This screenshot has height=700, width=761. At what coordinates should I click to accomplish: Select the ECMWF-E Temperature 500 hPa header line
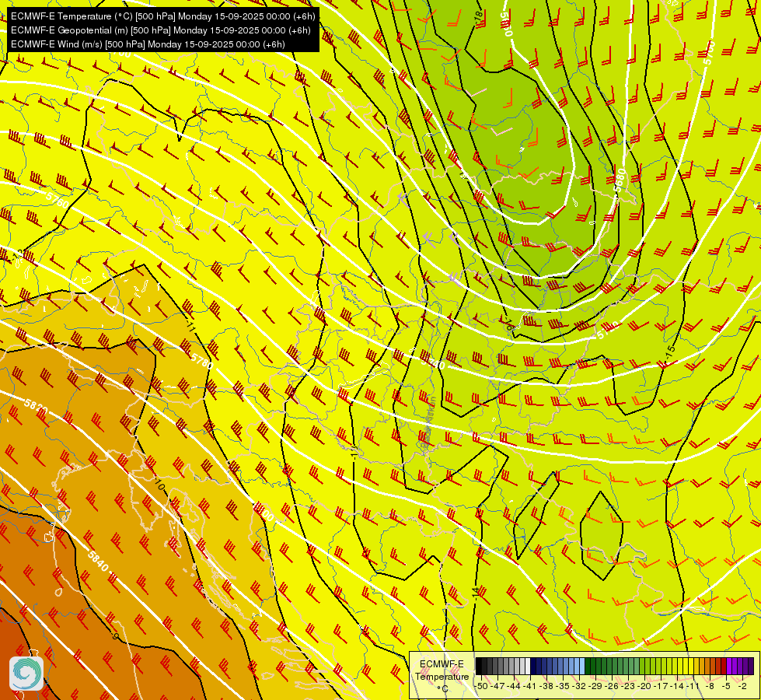[x=163, y=16]
